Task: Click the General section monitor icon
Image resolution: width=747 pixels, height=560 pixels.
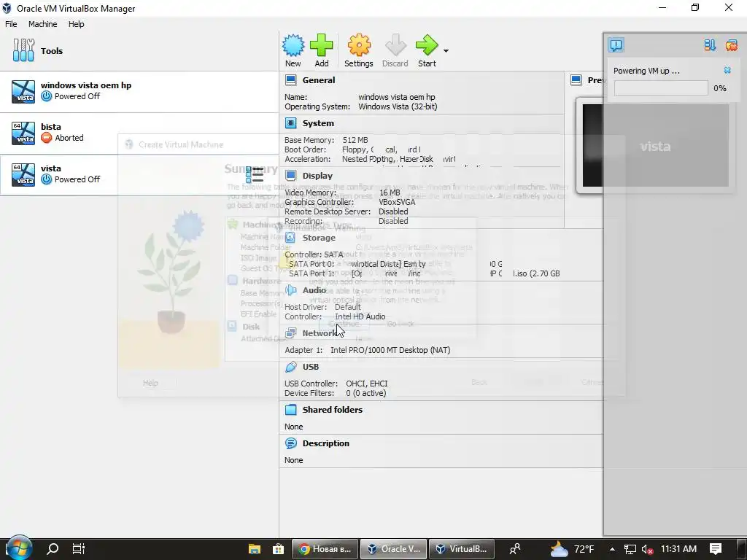Action: pyautogui.click(x=290, y=80)
